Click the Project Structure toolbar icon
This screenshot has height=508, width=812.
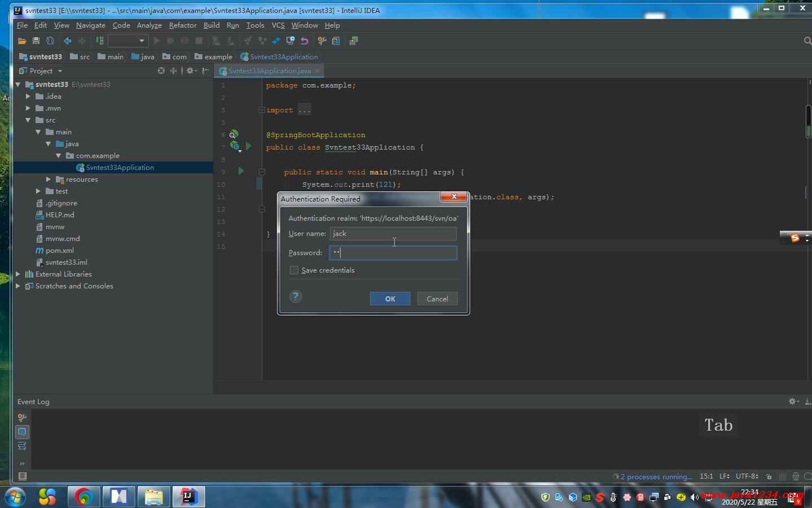tap(336, 41)
